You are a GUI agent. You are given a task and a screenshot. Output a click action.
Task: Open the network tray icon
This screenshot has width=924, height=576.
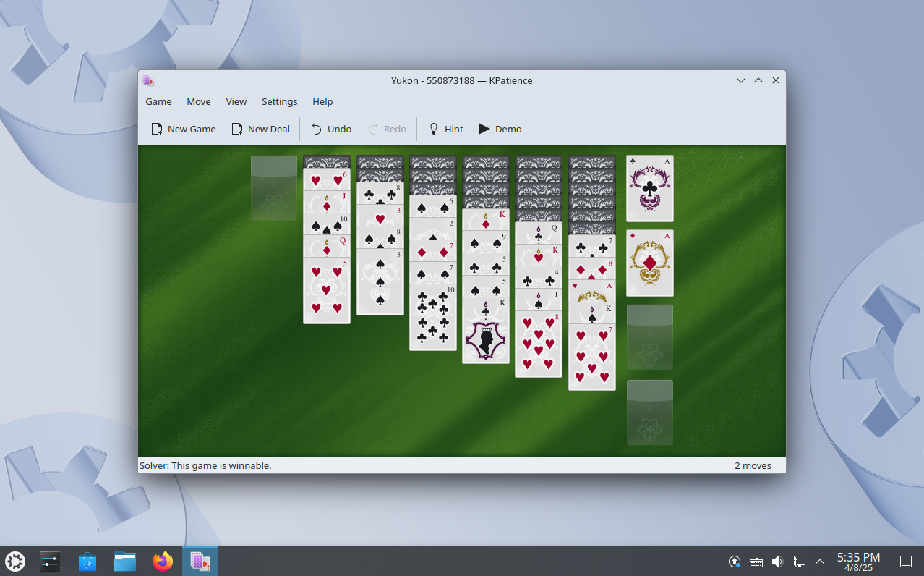coord(800,562)
